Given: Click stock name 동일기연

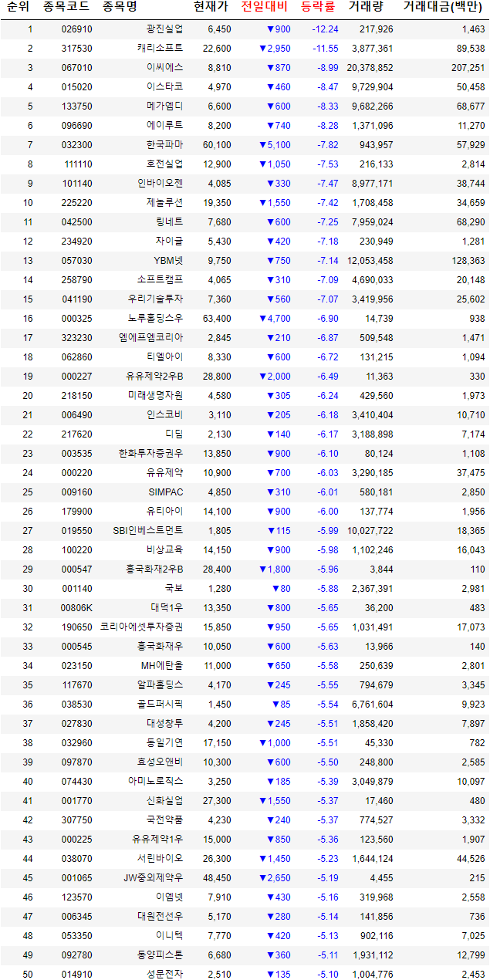Looking at the screenshot, I should [x=164, y=743].
